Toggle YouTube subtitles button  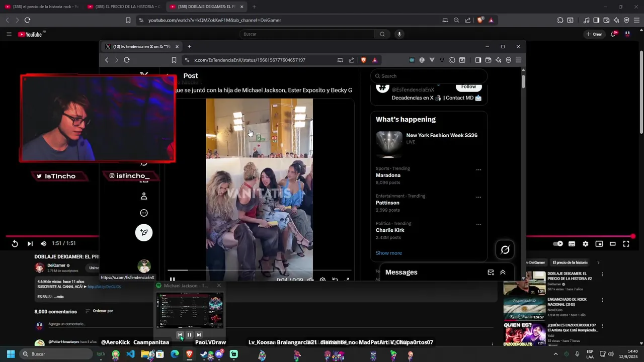(x=572, y=244)
